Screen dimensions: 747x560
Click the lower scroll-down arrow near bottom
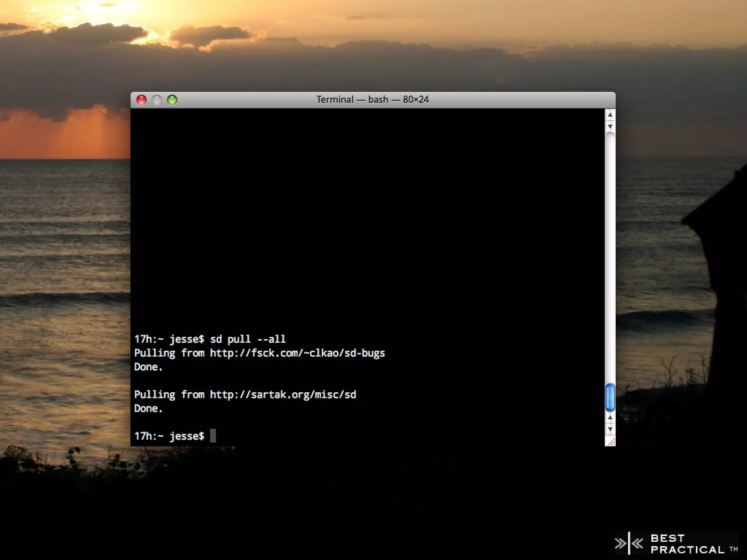pos(610,429)
